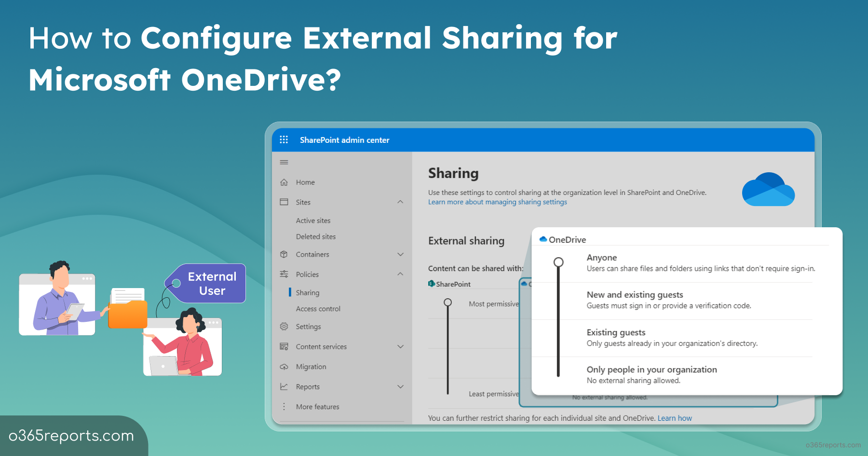This screenshot has height=456, width=868.
Task: Collapse navigation with the hamburger icon
Action: [x=284, y=162]
